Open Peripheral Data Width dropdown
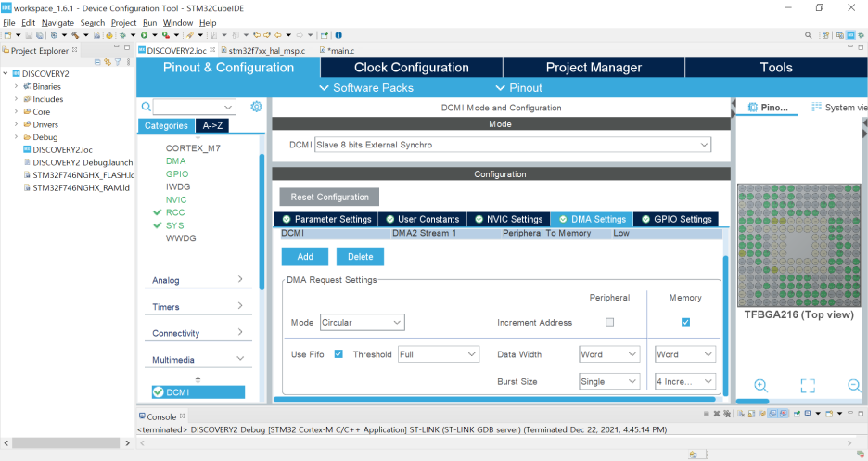The width and height of the screenshot is (868, 461). [x=609, y=354]
